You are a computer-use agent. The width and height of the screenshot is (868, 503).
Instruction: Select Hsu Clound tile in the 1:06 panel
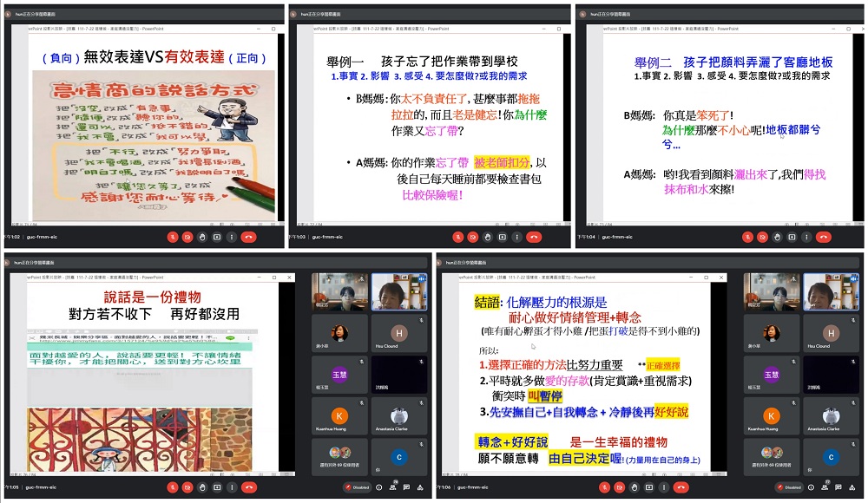(x=831, y=332)
